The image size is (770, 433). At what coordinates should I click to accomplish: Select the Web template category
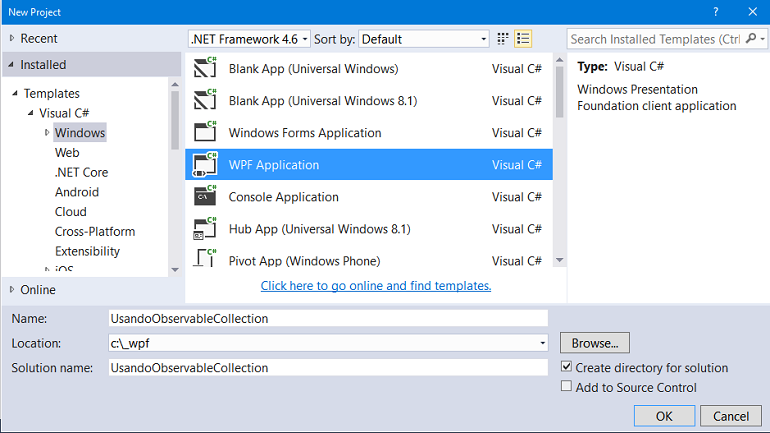(x=67, y=153)
